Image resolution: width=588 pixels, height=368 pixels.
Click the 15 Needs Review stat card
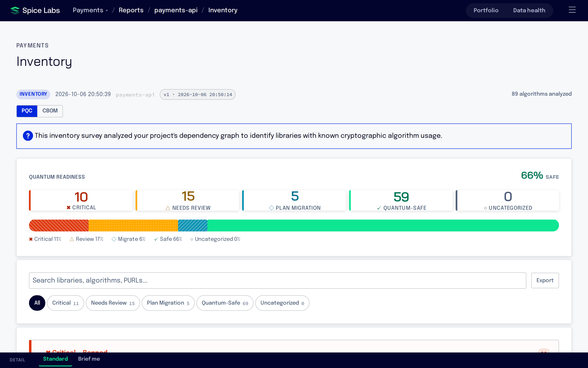(x=187, y=200)
